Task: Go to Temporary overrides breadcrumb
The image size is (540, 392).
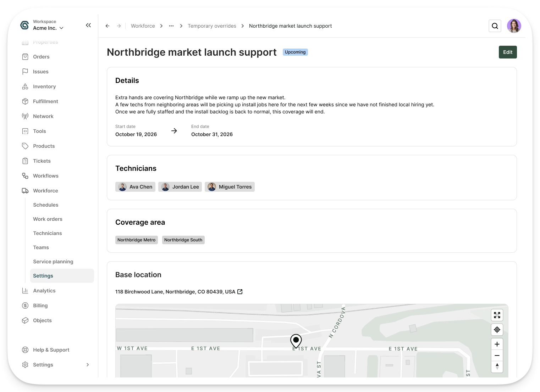Action: tap(212, 26)
